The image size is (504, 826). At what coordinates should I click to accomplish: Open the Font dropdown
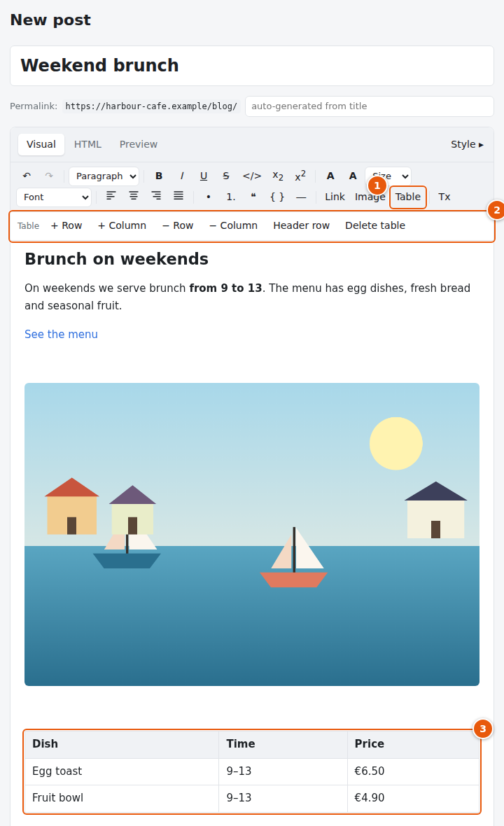(x=54, y=197)
